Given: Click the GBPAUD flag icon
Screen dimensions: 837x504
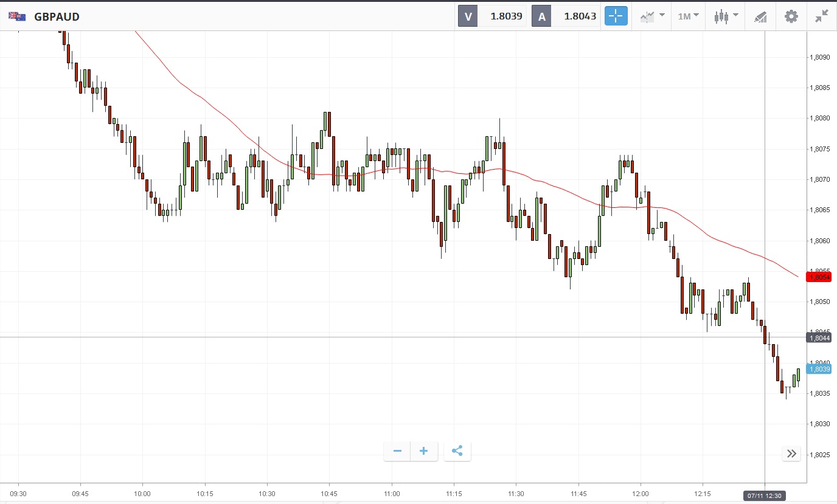Looking at the screenshot, I should [17, 16].
